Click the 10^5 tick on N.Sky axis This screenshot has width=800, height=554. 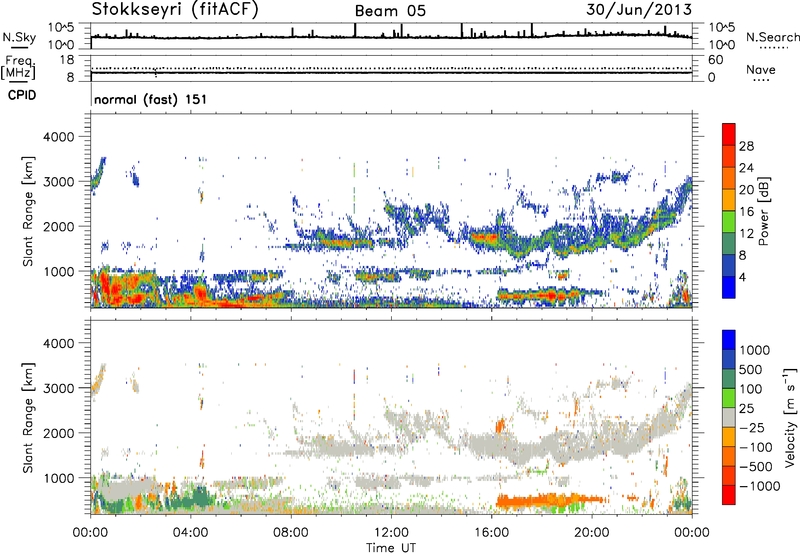point(61,27)
